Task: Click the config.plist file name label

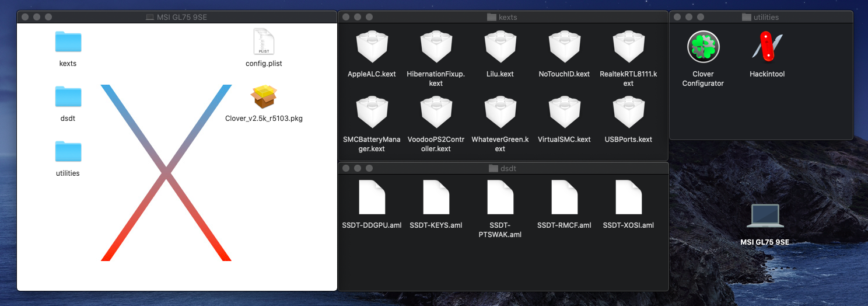Action: [264, 63]
